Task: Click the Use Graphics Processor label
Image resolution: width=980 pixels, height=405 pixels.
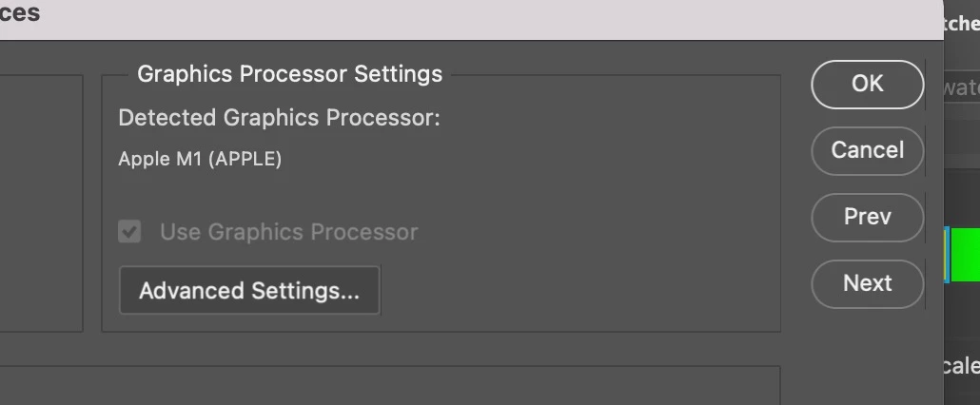Action: click(x=288, y=232)
